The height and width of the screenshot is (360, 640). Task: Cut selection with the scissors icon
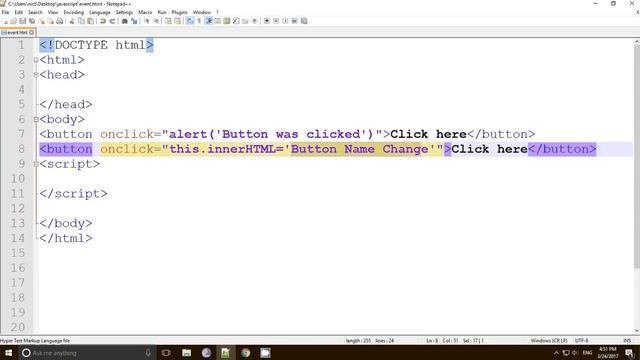tap(72, 21)
